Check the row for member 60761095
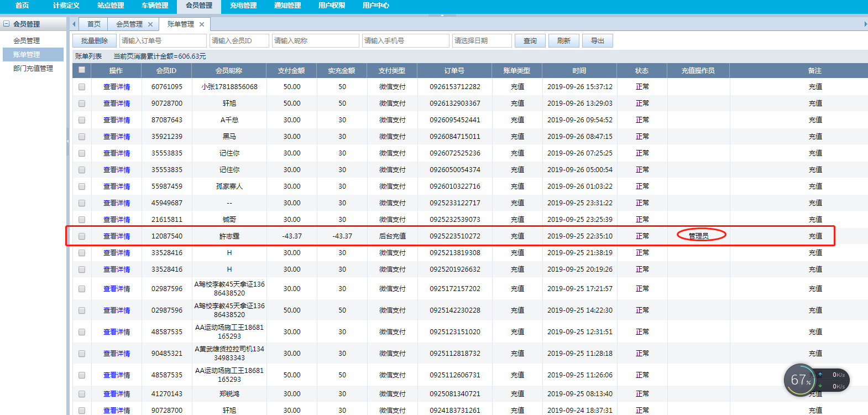Screen dimensions: 868x415 point(82,87)
